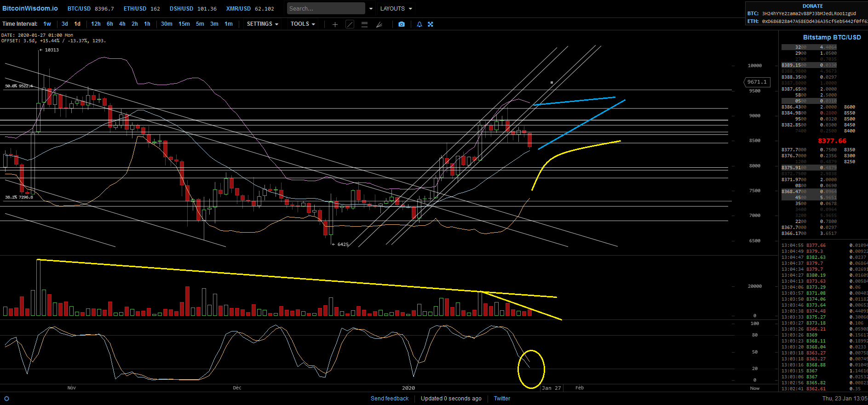Switch time interval to 1h
The height and width of the screenshot is (405, 868).
tap(147, 24)
